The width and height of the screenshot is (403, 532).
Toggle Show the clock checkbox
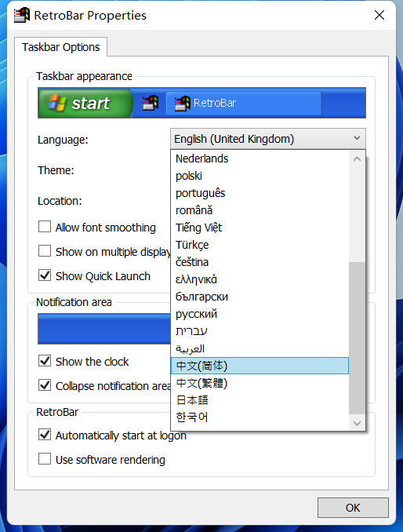point(45,361)
